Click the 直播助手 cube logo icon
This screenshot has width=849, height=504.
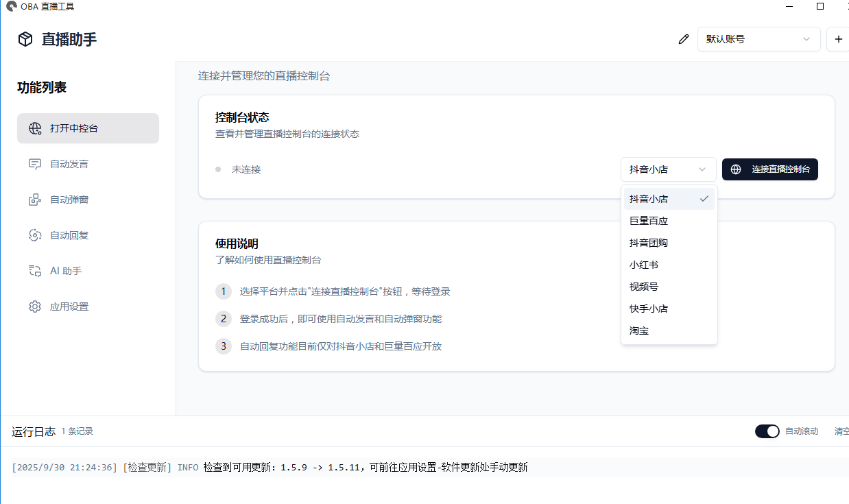pos(24,39)
